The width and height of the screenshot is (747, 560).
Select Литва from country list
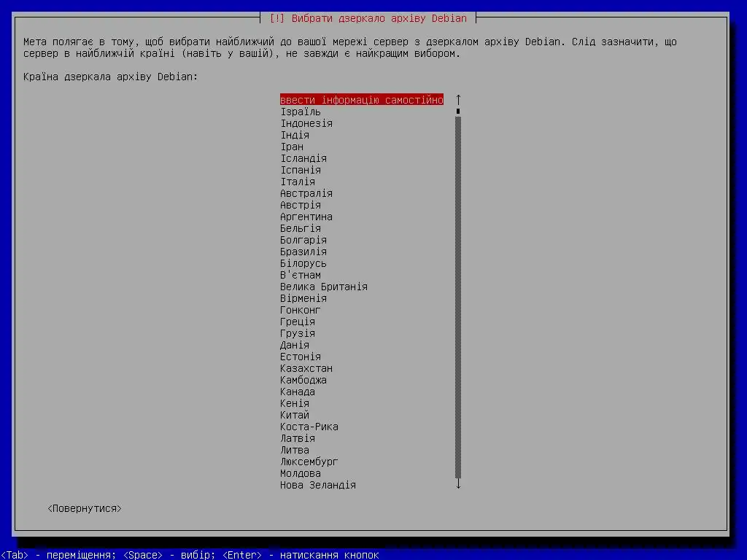pos(295,449)
